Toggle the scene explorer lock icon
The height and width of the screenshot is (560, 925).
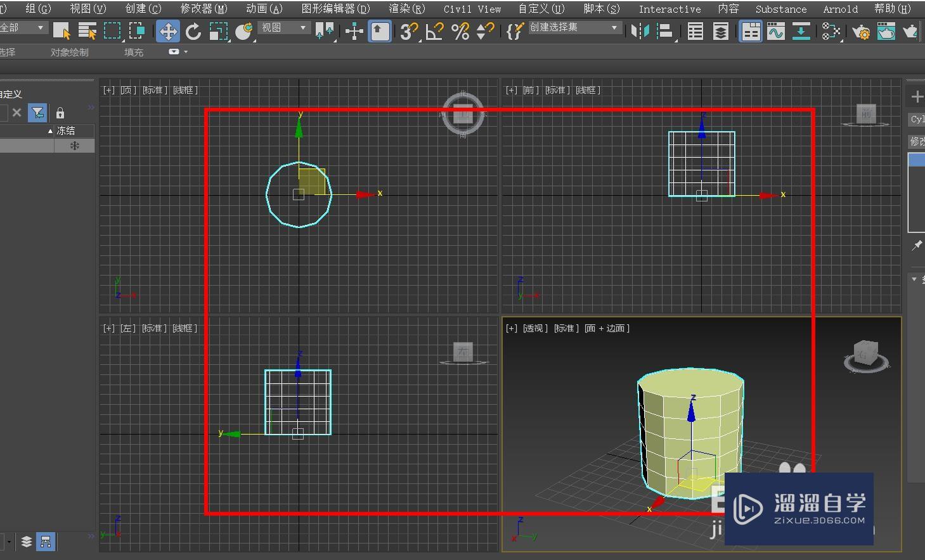tap(60, 113)
